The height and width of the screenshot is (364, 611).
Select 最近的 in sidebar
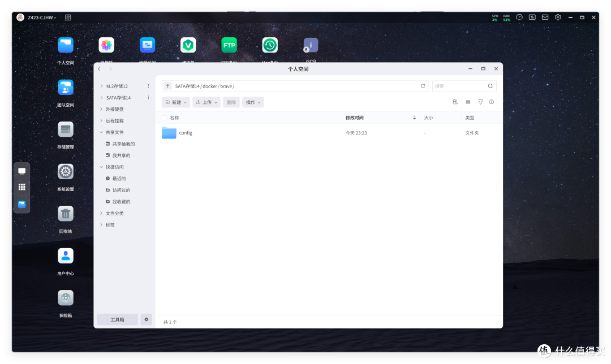coord(119,179)
